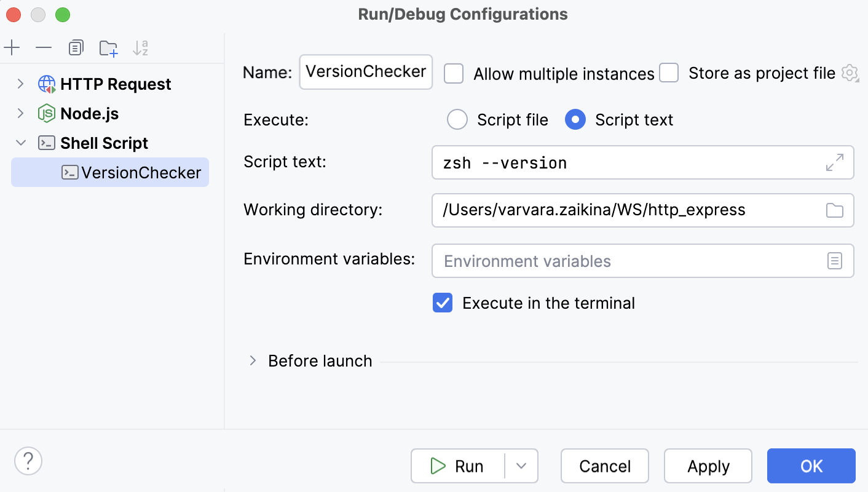The image size is (868, 492).
Task: Open the help for this dialog
Action: [28, 460]
